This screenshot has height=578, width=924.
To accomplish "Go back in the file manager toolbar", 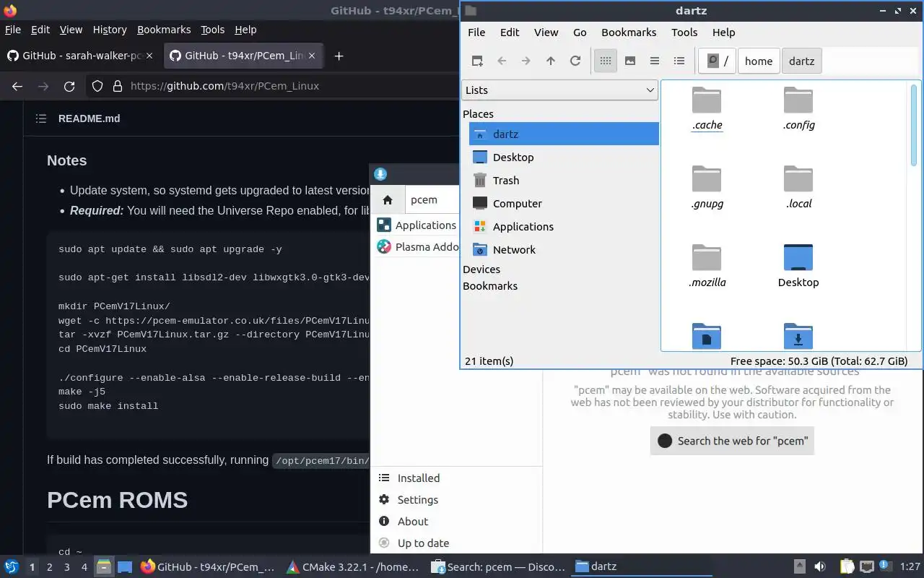I will tap(502, 61).
